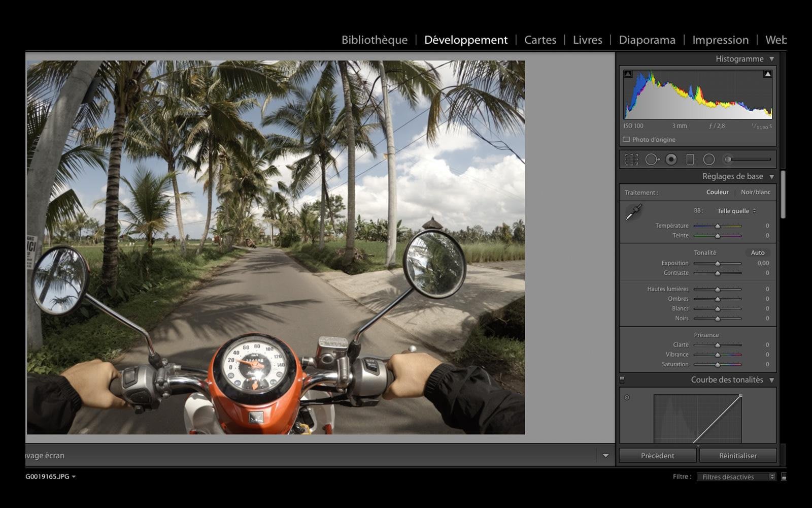Pick the white balance eyedropper tool
This screenshot has width=812, height=508.
[633, 212]
